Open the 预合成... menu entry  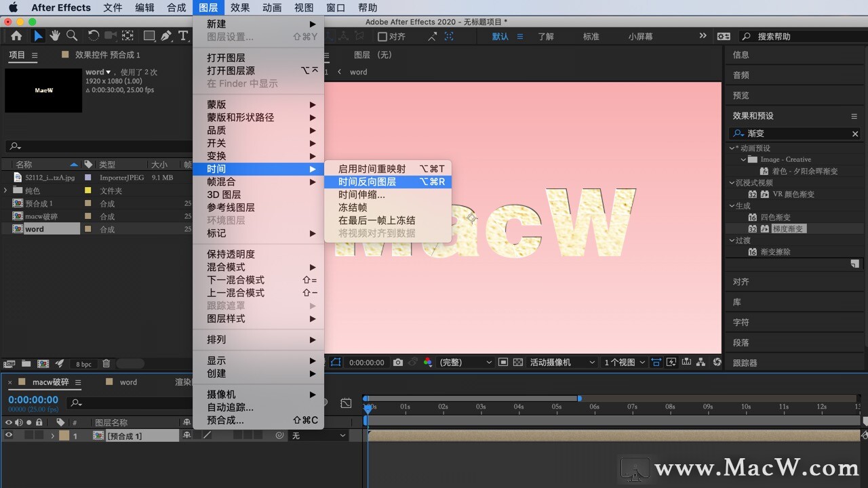click(x=258, y=420)
